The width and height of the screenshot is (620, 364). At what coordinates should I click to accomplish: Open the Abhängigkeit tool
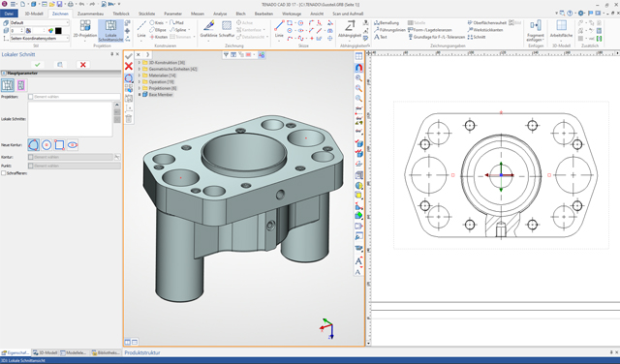[350, 30]
